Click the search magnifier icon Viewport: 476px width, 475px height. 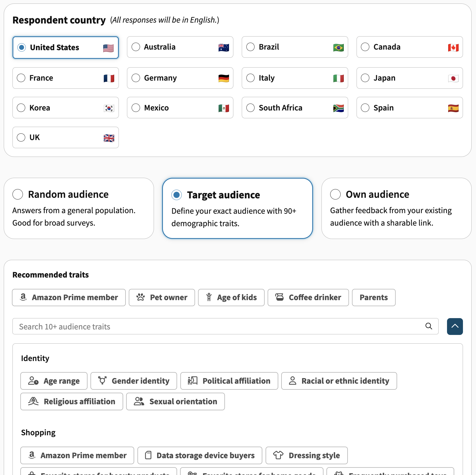tap(429, 326)
